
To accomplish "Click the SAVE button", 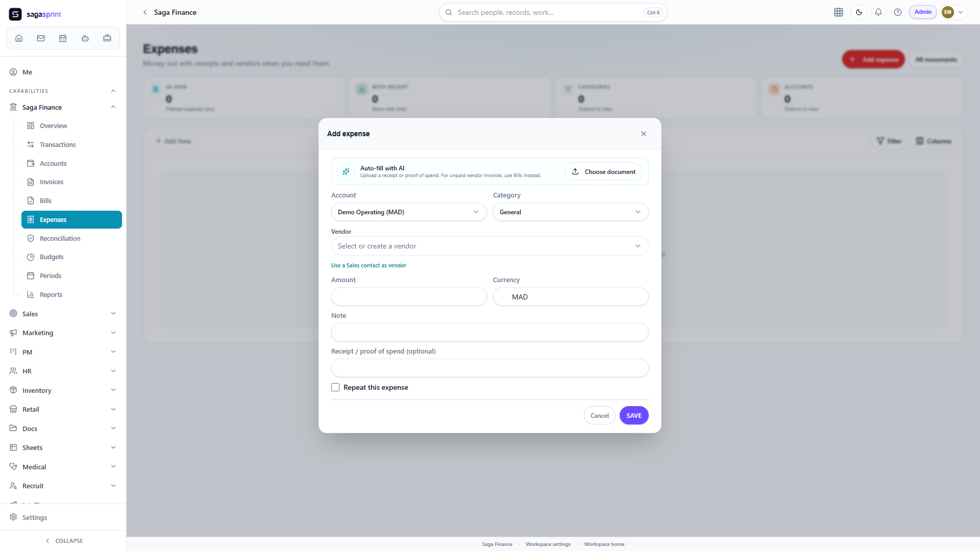I will [634, 416].
